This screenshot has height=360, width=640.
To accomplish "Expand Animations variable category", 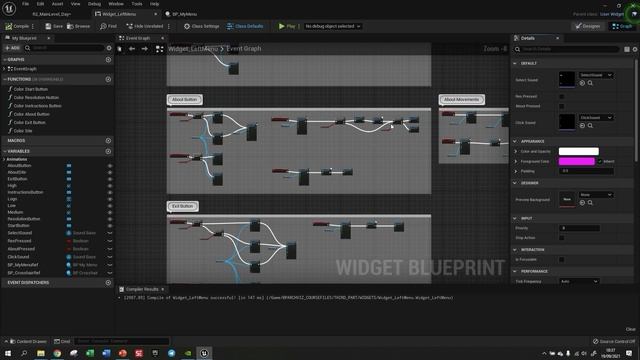I will [4, 159].
